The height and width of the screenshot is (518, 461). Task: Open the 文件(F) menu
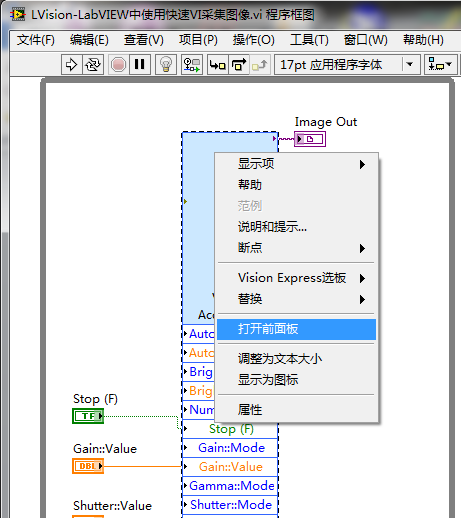coord(36,40)
